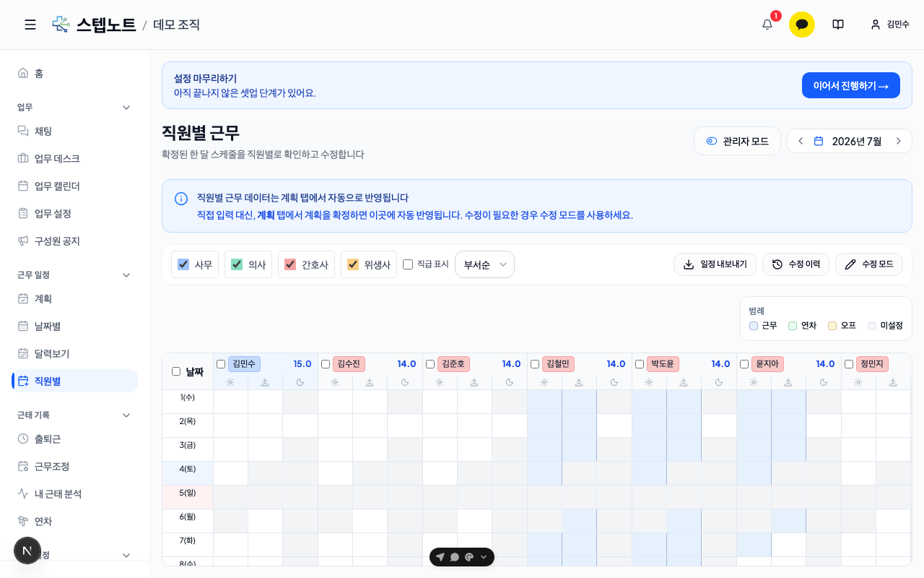Image resolution: width=924 pixels, height=578 pixels.
Task: Click the 5(일) date row label
Action: tap(188, 493)
